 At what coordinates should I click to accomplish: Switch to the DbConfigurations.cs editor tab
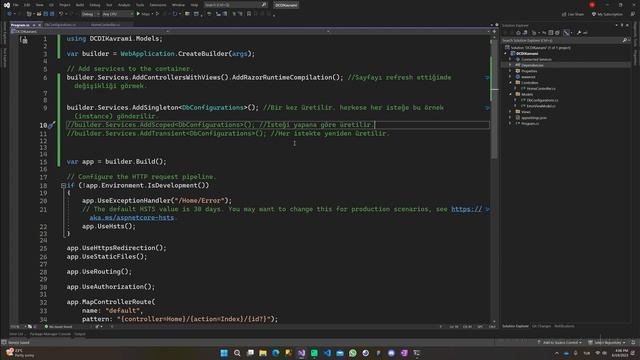click(x=60, y=25)
